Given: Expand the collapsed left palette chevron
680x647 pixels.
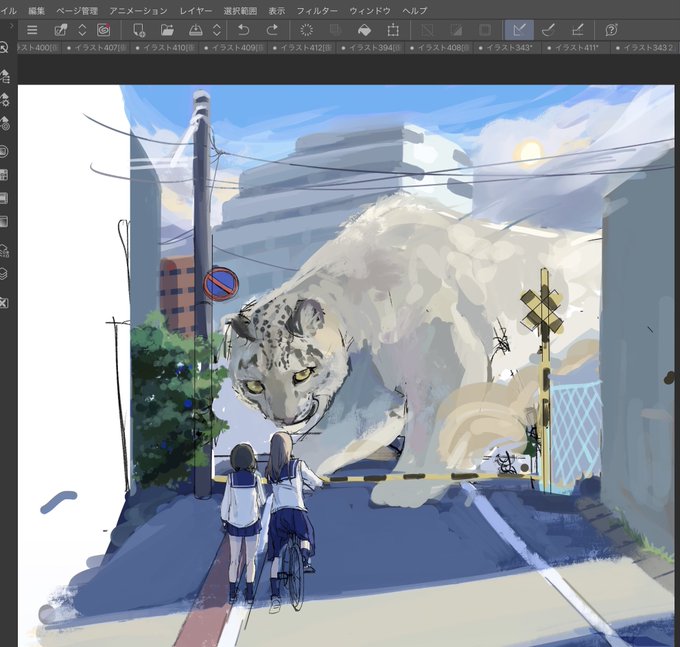Looking at the screenshot, I should pos(12,26).
